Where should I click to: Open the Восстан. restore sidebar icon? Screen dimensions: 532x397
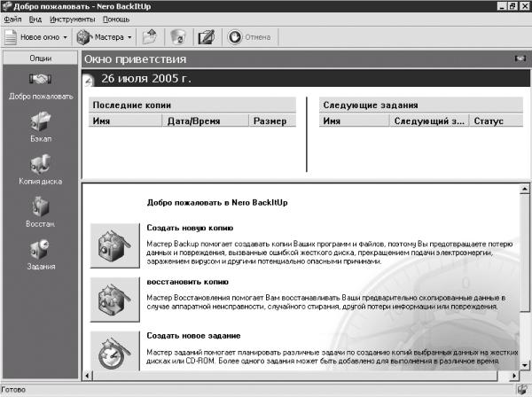41,206
